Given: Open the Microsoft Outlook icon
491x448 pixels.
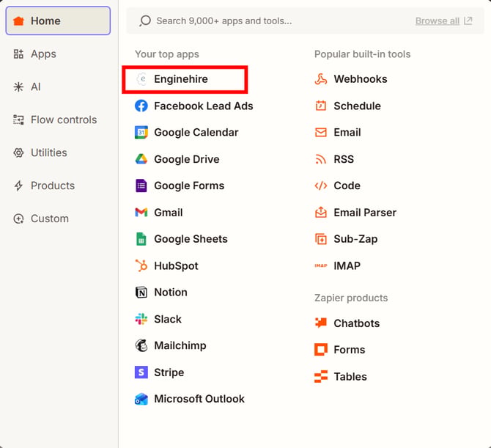Looking at the screenshot, I should coord(141,399).
